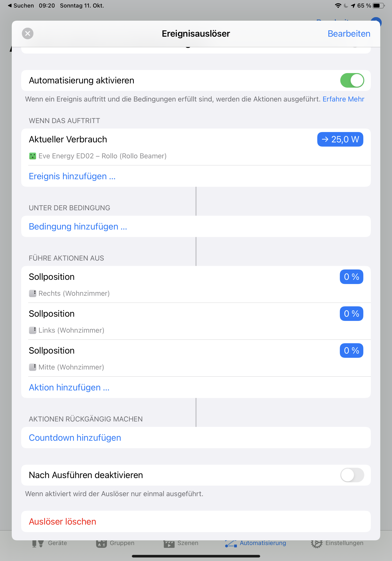392x561 pixels.
Task: Enable Nach Ausführen deaktivieren switch
Action: [x=352, y=475]
